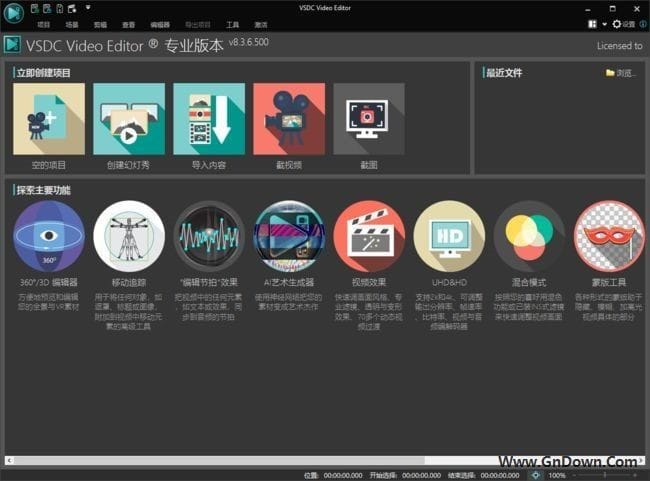Click the AI艺术生成器 title link
Screen dimensions: 650x481
[x=289, y=282]
